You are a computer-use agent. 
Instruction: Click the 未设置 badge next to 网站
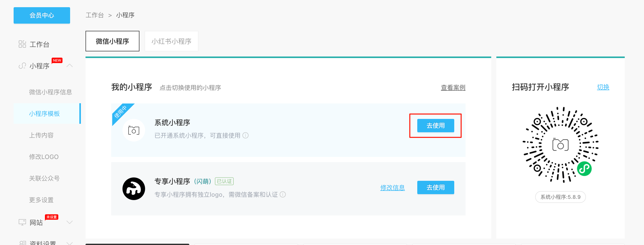(52, 217)
